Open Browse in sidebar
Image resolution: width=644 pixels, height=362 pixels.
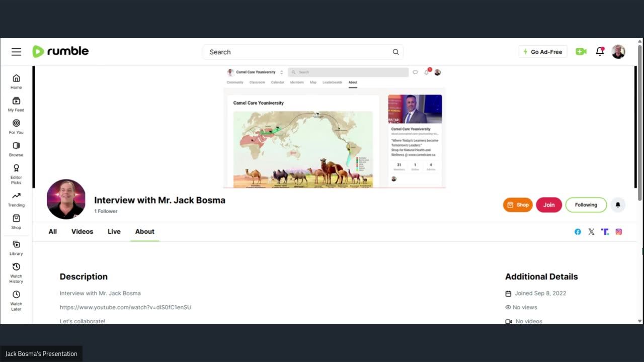point(16,149)
